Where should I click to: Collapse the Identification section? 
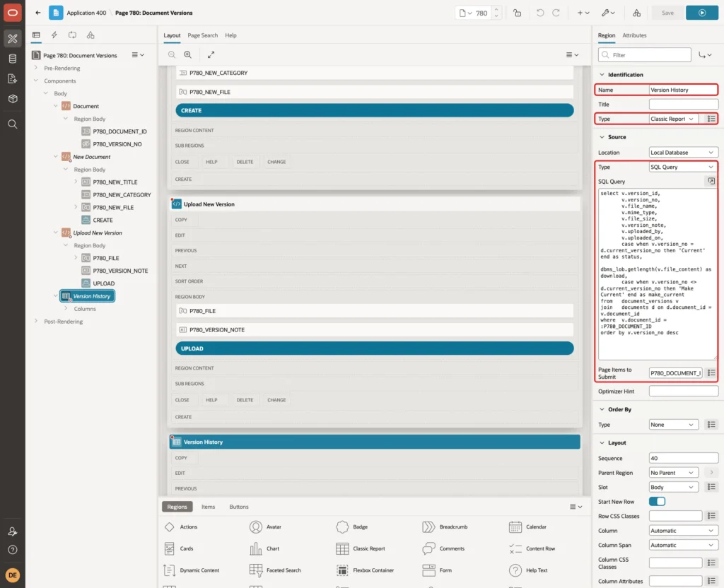coord(602,75)
